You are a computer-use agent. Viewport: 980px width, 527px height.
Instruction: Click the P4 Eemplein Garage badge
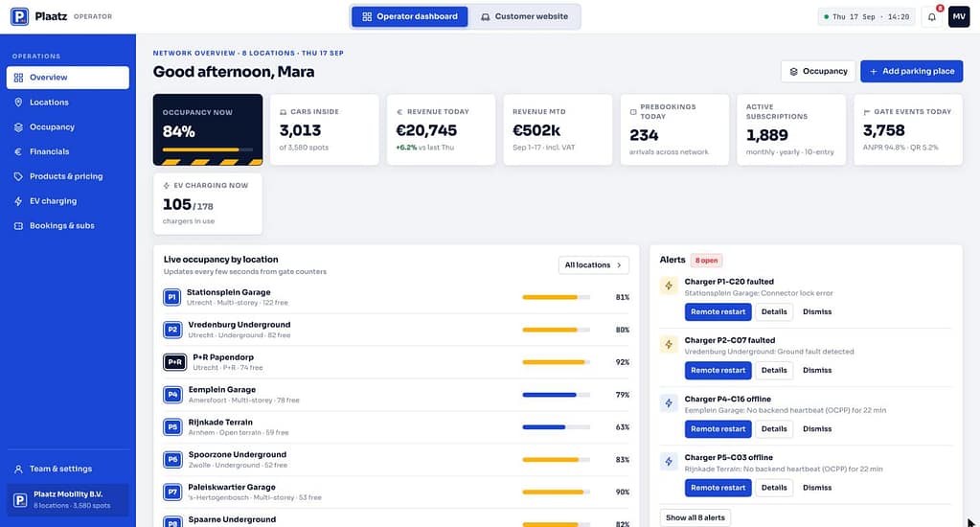[x=172, y=395]
